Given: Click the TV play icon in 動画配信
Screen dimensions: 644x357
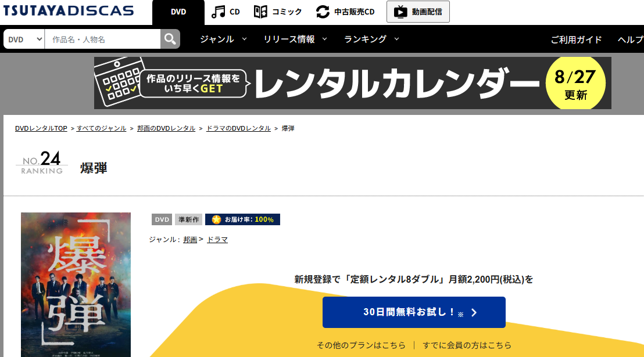Looking at the screenshot, I should 400,12.
